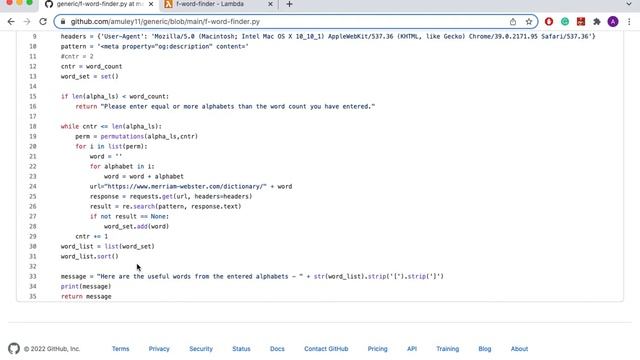Open the Extensions puzzle menu
This screenshot has width=640, height=360.
coord(597,22)
